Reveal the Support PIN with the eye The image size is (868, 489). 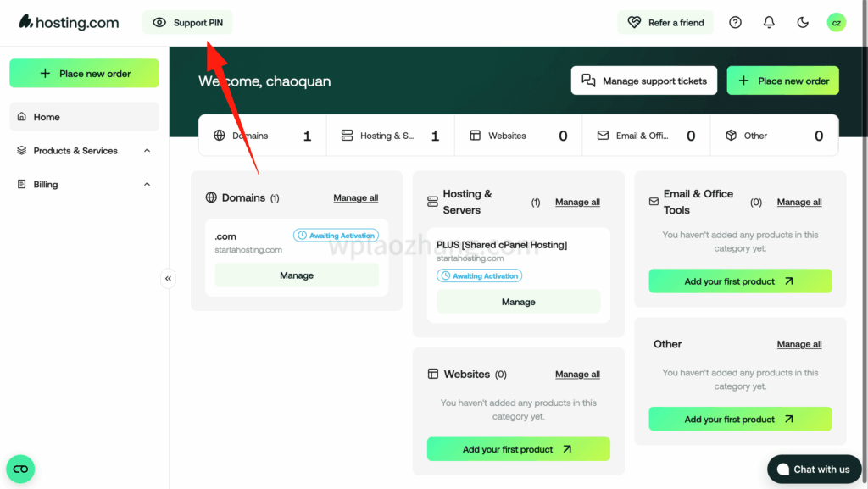point(159,23)
